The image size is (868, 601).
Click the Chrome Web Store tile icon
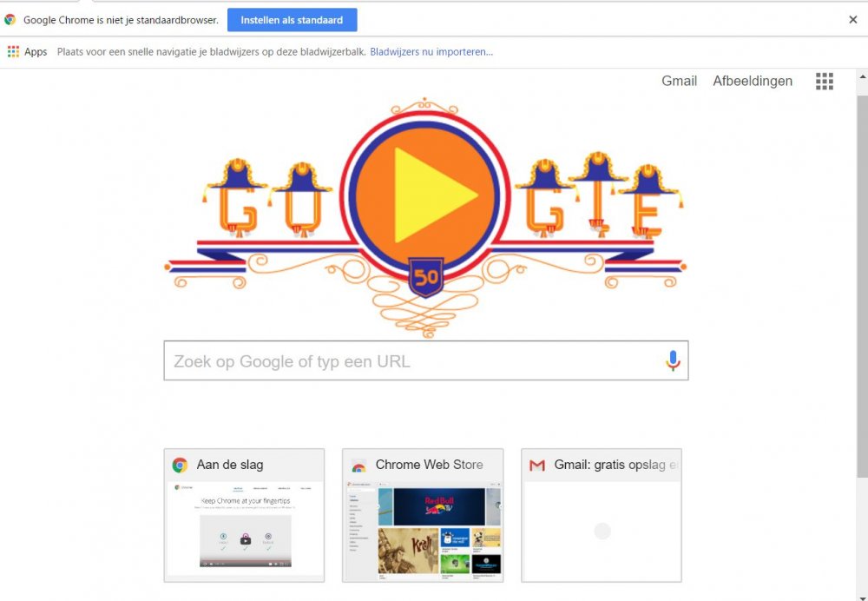pyautogui.click(x=358, y=466)
